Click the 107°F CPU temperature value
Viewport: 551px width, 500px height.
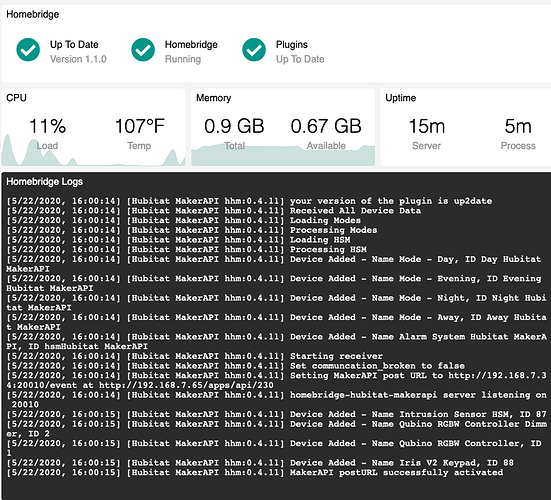point(140,126)
